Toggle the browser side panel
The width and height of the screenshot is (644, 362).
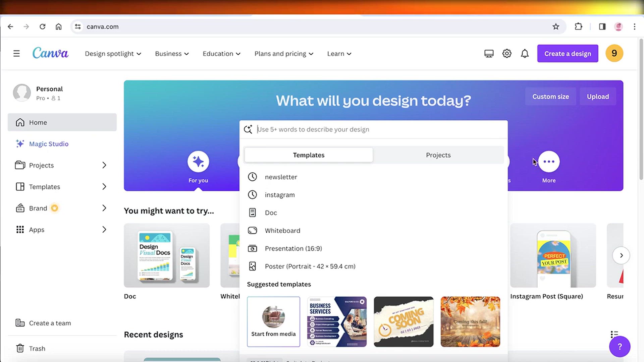click(x=602, y=26)
